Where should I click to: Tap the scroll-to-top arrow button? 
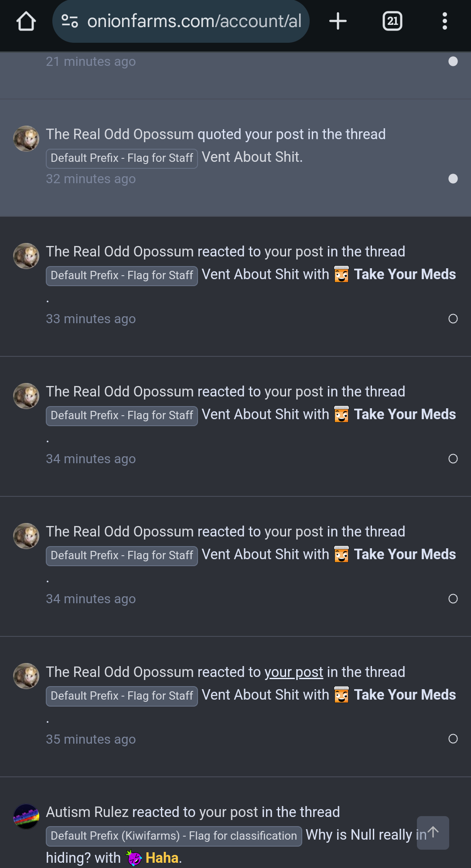click(x=433, y=833)
